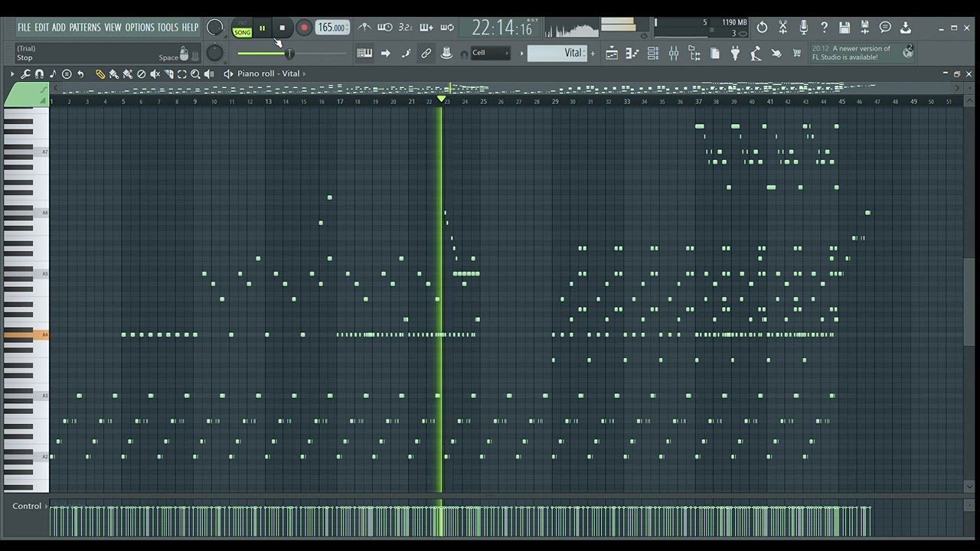Open the EDIT menu
980x551 pixels.
[x=41, y=28]
